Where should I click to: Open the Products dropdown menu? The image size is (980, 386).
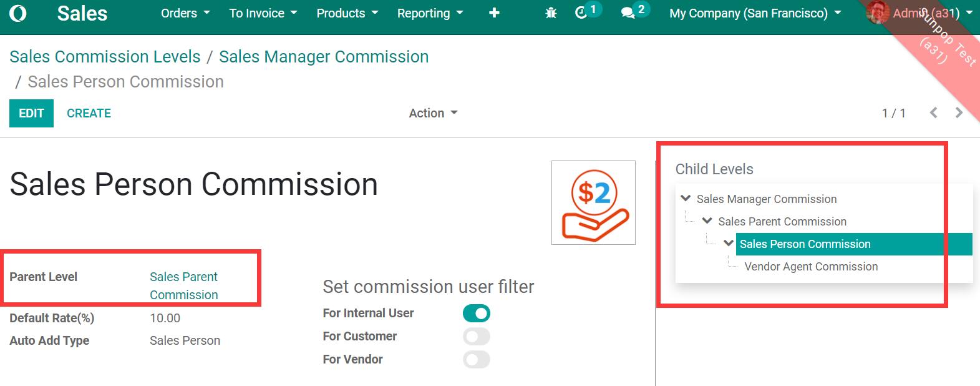(347, 13)
